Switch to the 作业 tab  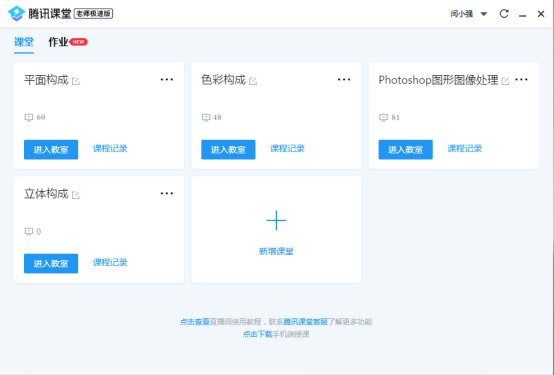(x=58, y=42)
